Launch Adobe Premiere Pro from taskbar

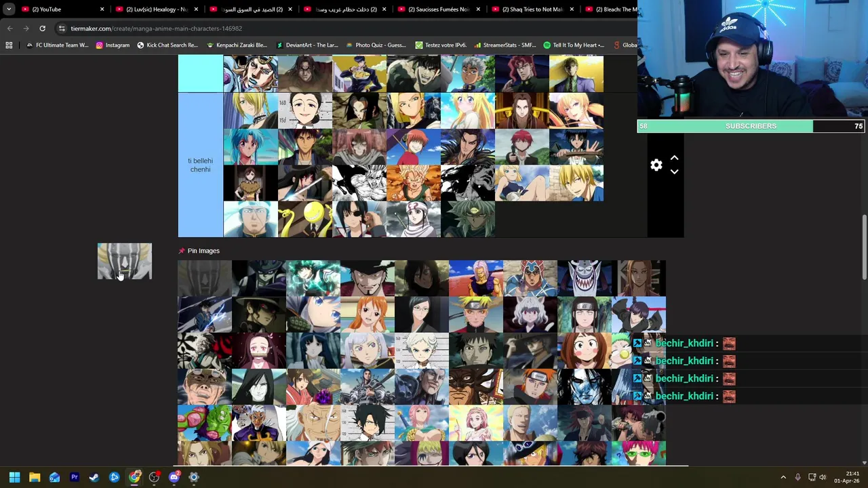coord(75,477)
